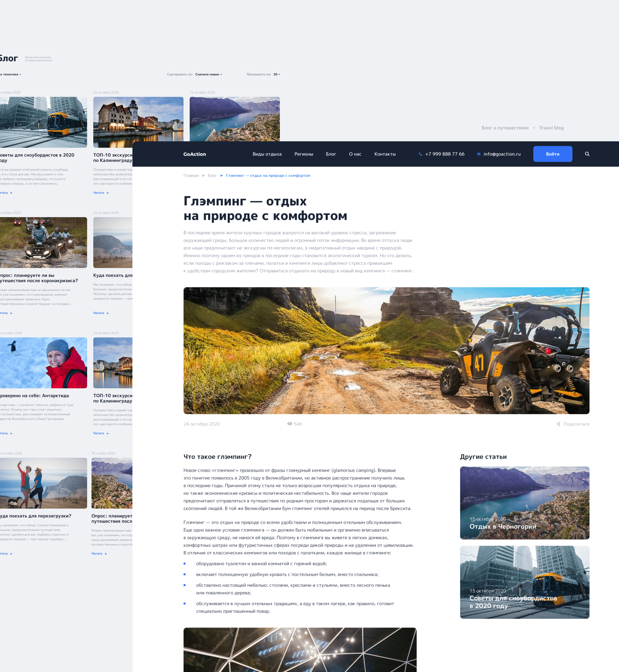
Task: Click the envelope icon beside info@goaction.ru
Action: click(x=479, y=154)
